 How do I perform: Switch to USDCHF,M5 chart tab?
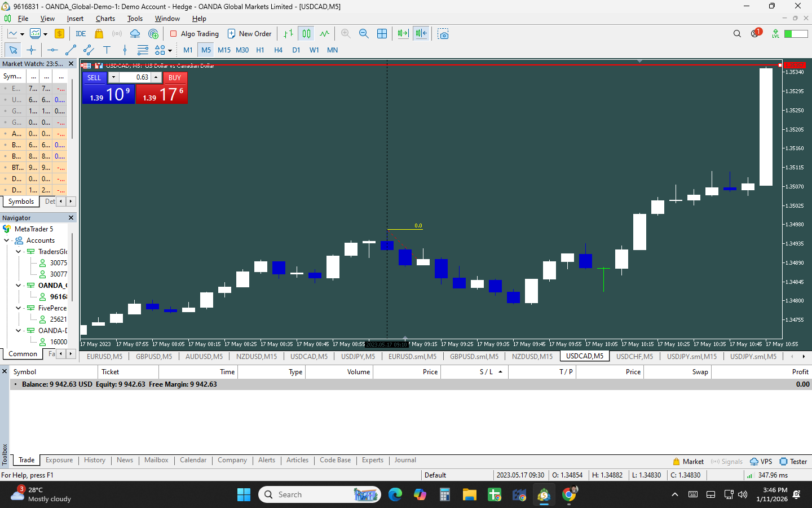point(634,357)
